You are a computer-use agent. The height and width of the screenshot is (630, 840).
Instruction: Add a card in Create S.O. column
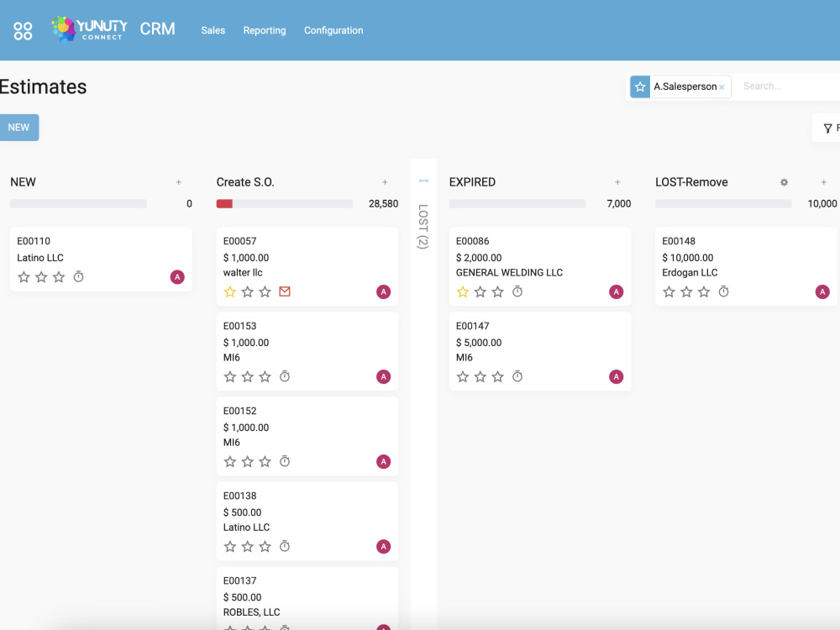point(385,182)
